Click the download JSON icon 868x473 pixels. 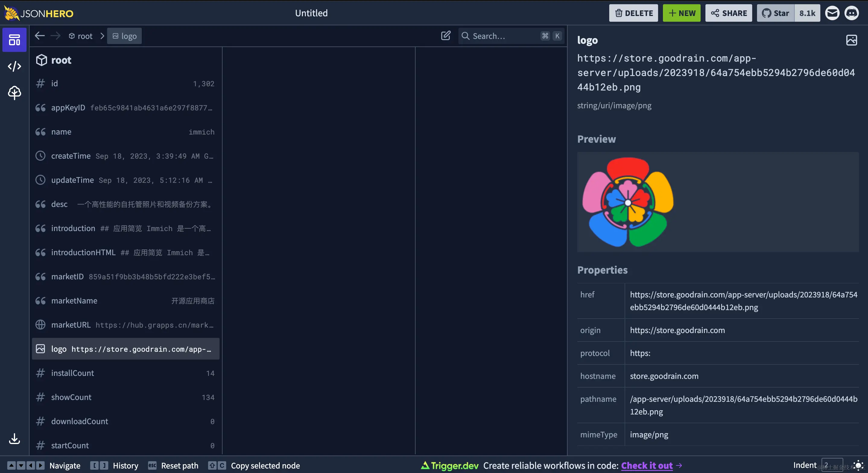click(x=14, y=438)
